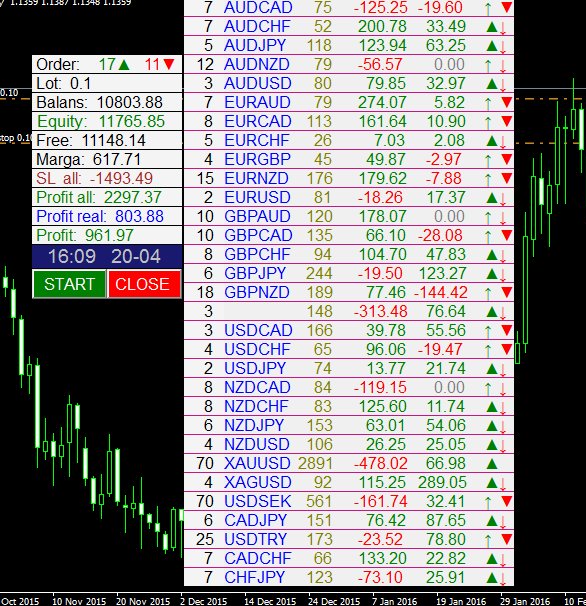Click the 20 Nov 2015 timeline date
Viewport: 586px width, 606px height.
[x=143, y=601]
